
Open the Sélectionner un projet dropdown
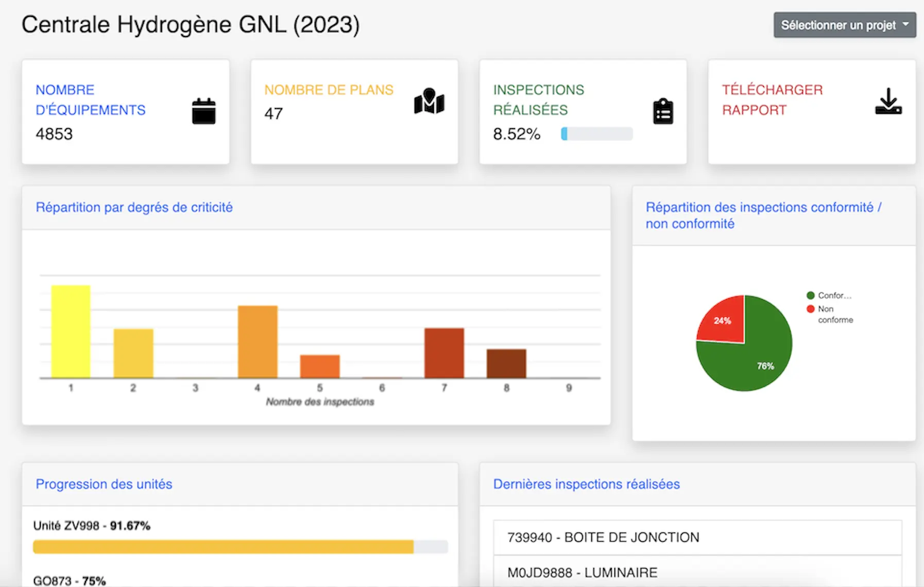click(845, 25)
